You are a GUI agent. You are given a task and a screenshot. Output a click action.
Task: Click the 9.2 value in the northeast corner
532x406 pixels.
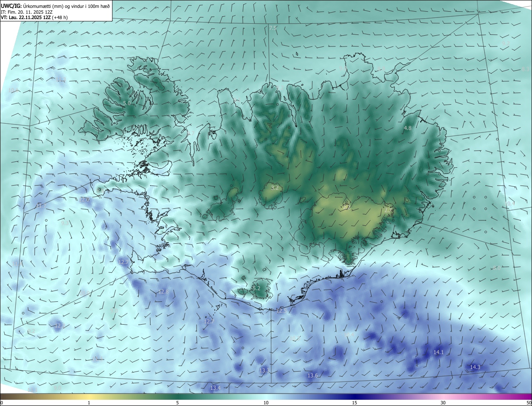(506, 44)
